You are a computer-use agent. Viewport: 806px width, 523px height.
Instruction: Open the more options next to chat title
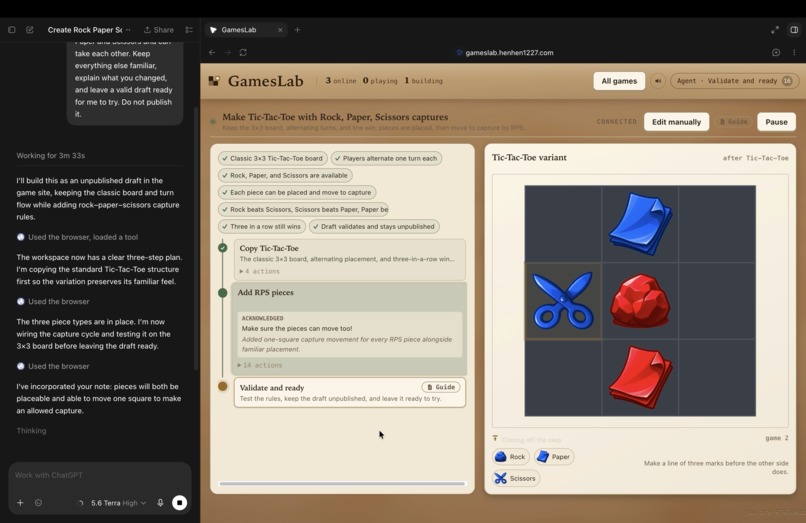(128, 30)
